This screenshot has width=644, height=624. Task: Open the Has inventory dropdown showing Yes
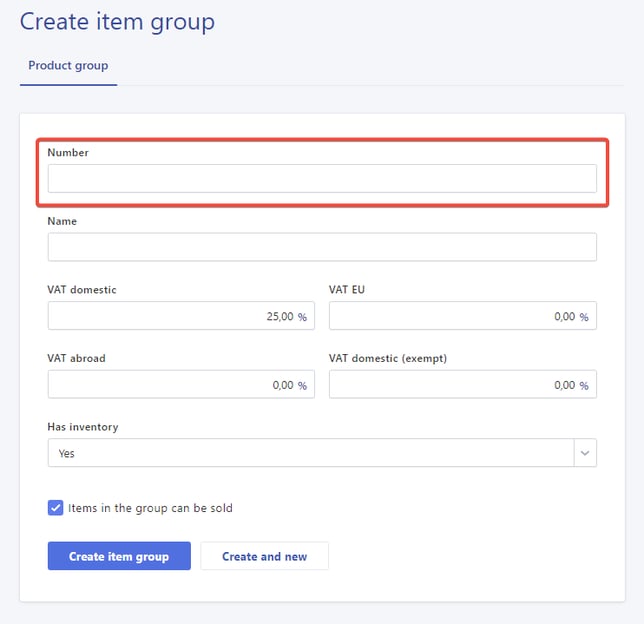coord(310,453)
